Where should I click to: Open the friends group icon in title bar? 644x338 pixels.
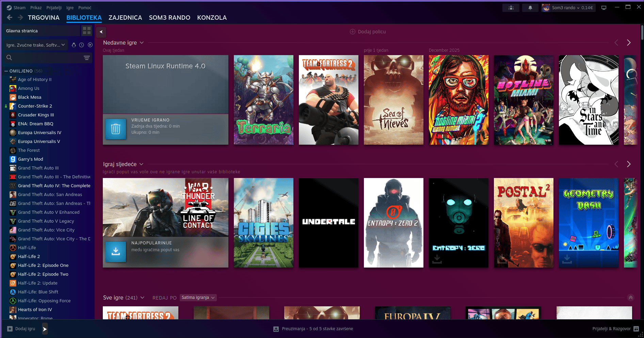tap(511, 8)
